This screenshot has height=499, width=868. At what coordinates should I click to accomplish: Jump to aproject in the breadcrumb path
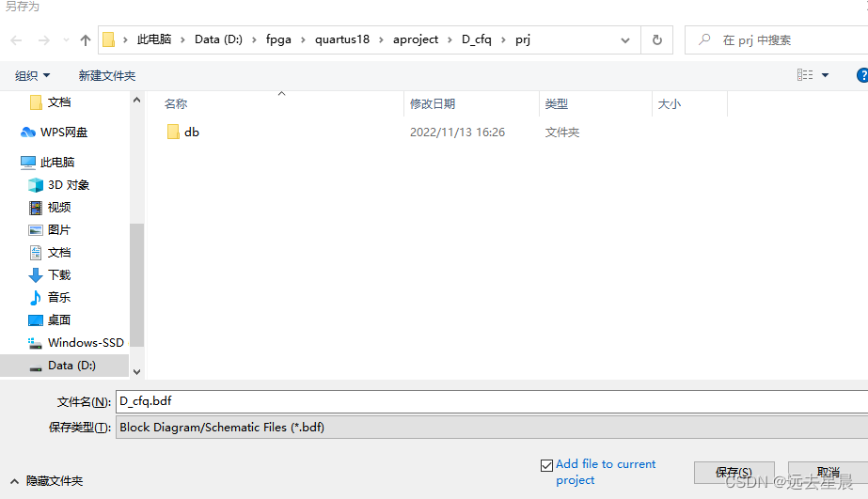pyautogui.click(x=415, y=39)
